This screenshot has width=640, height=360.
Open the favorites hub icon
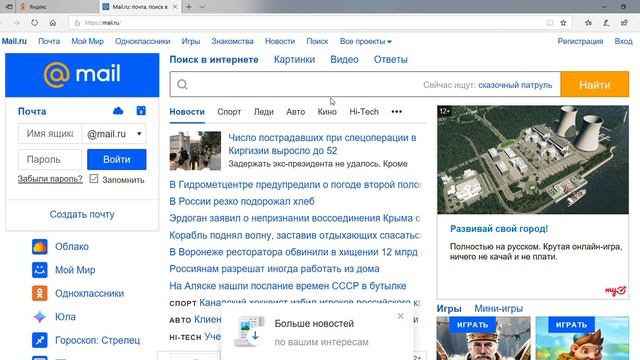pos(588,23)
